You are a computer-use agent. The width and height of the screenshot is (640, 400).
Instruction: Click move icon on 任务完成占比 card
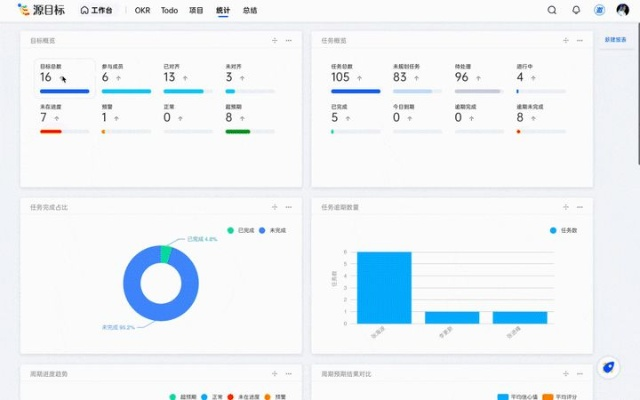pos(274,208)
